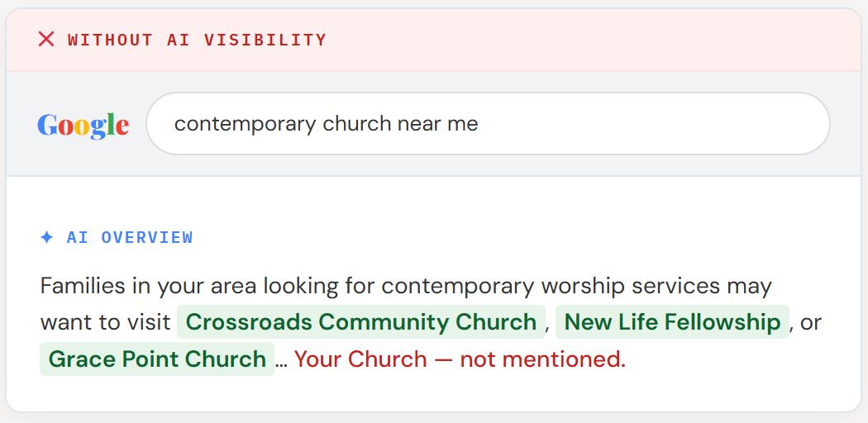Click the "AI Overview" heading text
868x423 pixels.
(x=130, y=237)
